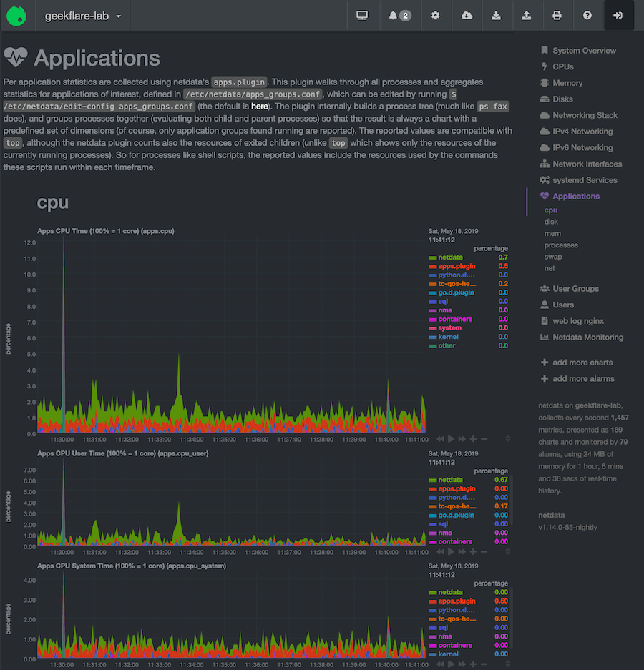Image resolution: width=644 pixels, height=670 pixels.
Task: Expand the Netdata Monitoring sidebar section
Action: click(588, 337)
